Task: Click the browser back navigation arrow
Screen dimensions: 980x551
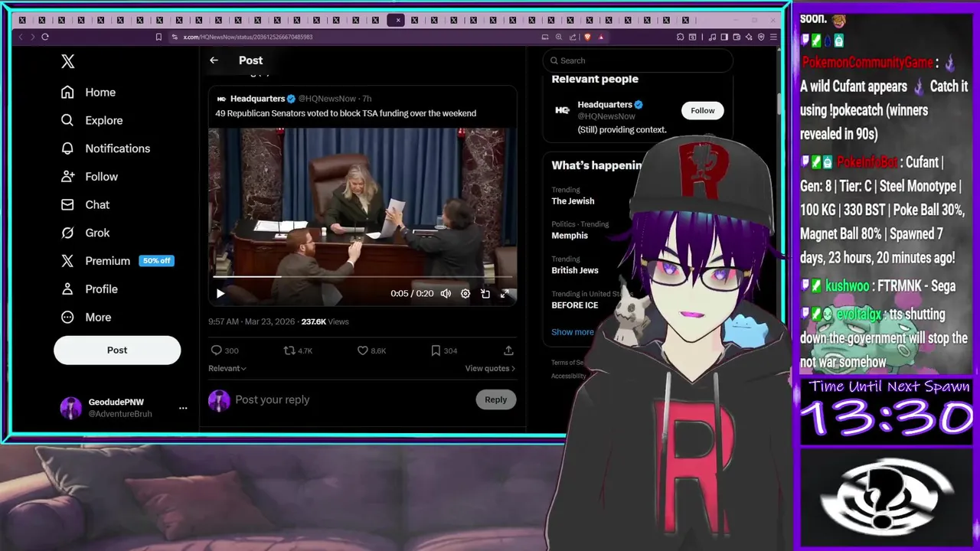Action: click(x=21, y=37)
